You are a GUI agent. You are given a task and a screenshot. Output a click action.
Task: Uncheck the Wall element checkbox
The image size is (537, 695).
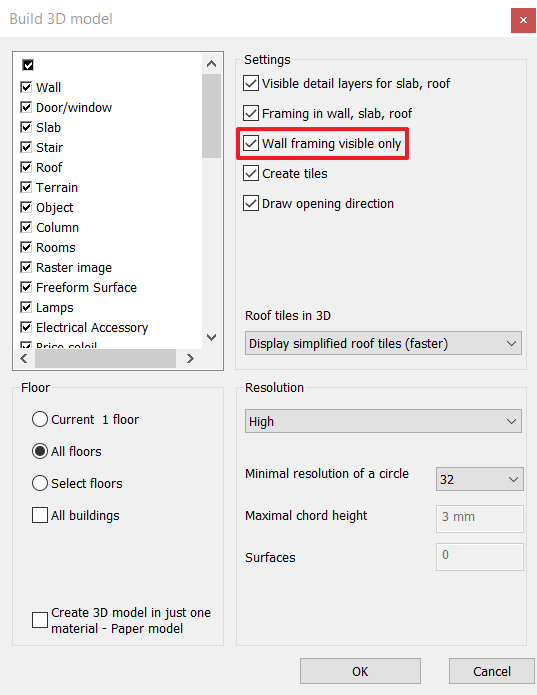[26, 87]
